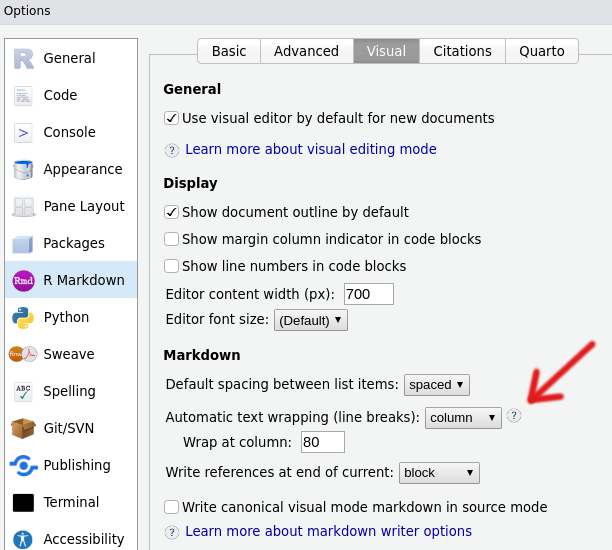Open the Python category label
The image size is (612, 550).
66,317
